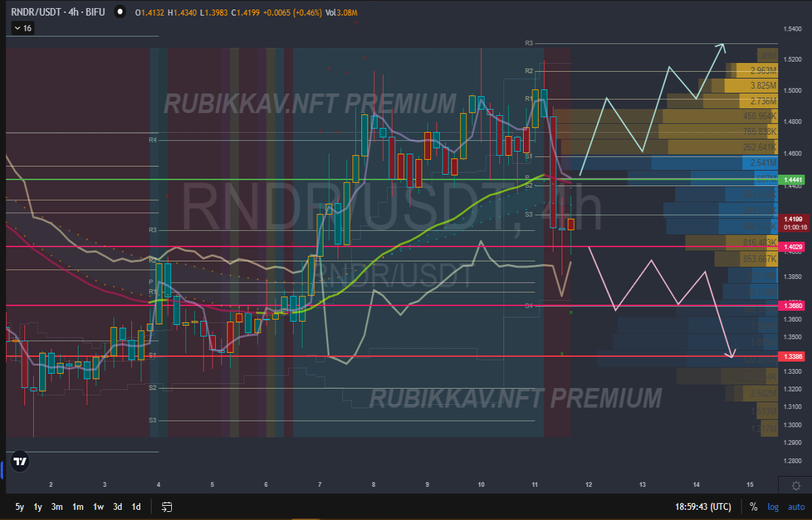This screenshot has height=520, width=812.
Task: Open chart settings gear icon
Action: click(x=796, y=485)
